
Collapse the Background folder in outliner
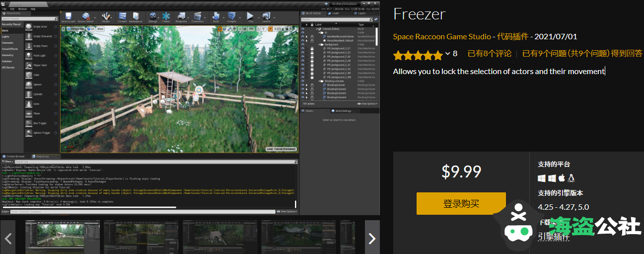click(319, 45)
